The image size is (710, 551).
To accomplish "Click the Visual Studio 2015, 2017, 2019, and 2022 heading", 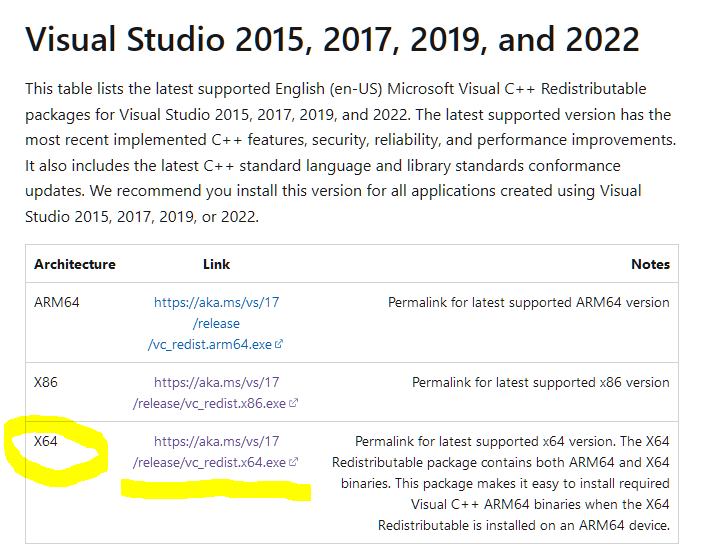I will click(332, 39).
